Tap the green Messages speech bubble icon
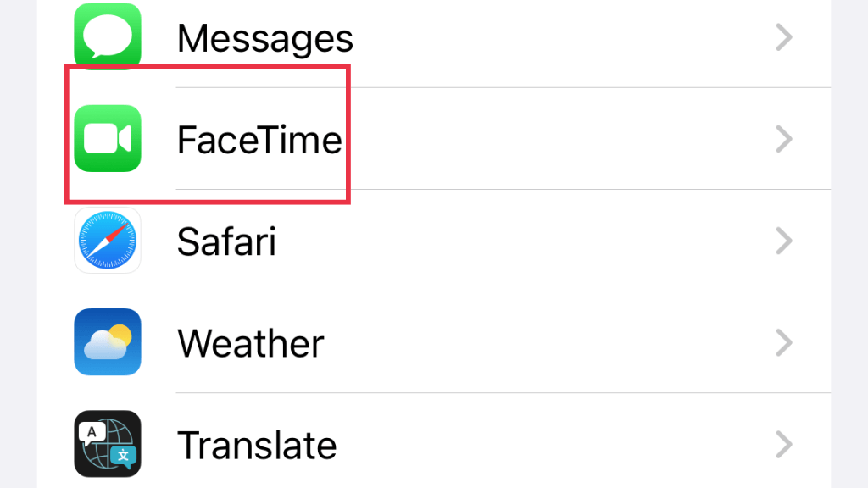868x488 pixels. [108, 36]
